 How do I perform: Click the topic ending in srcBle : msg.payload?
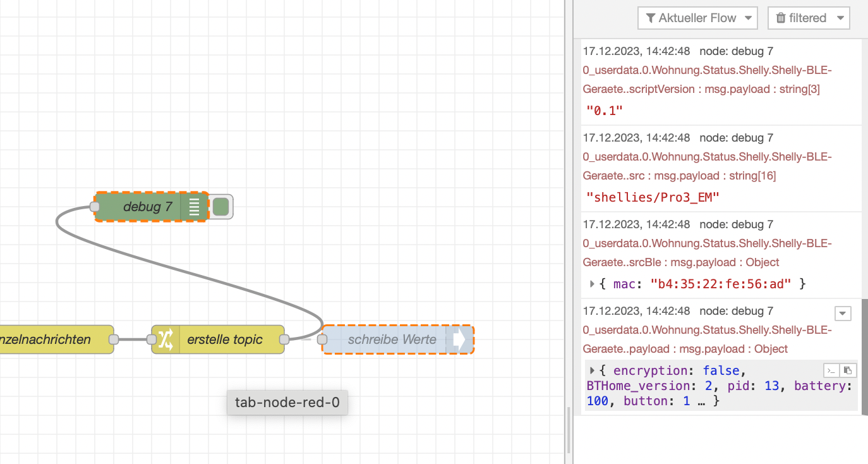coord(708,253)
